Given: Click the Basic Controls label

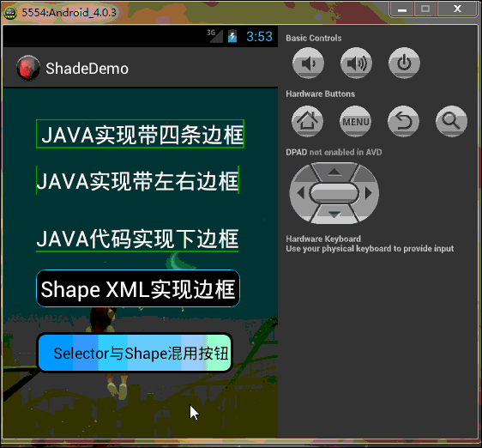Looking at the screenshot, I should tap(314, 38).
